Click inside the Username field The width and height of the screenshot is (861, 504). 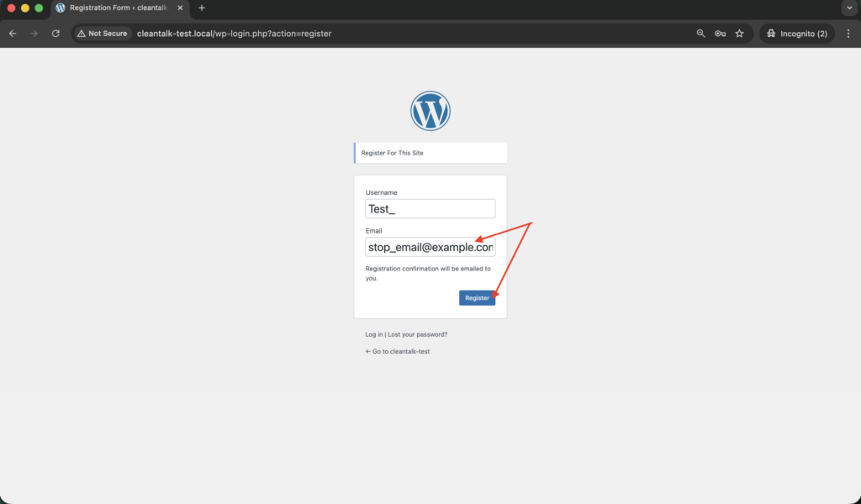pyautogui.click(x=430, y=208)
